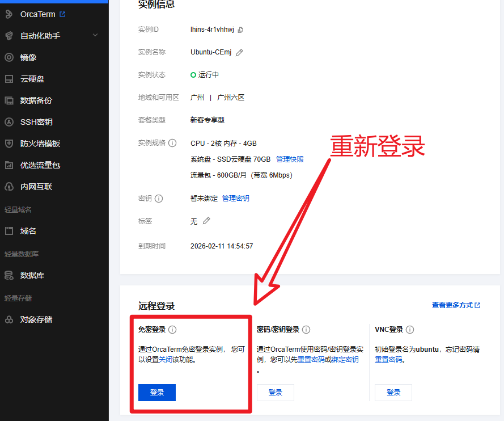Image resolution: width=504 pixels, height=421 pixels.
Task: Edit the instance tags pencil icon
Action: coord(206,221)
